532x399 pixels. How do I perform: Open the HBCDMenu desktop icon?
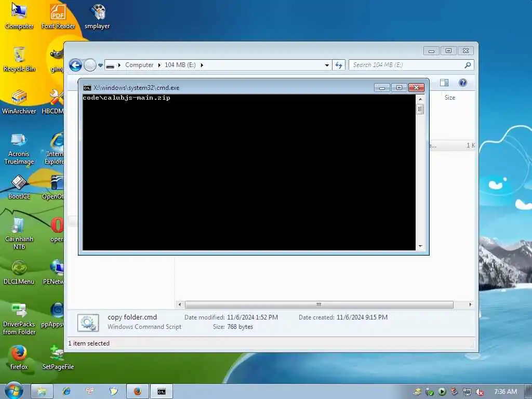[53, 102]
